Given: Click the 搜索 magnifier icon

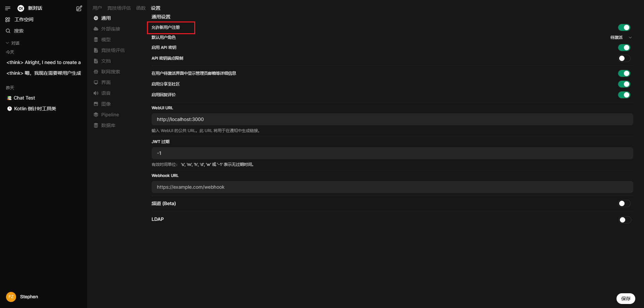Looking at the screenshot, I should (x=8, y=31).
